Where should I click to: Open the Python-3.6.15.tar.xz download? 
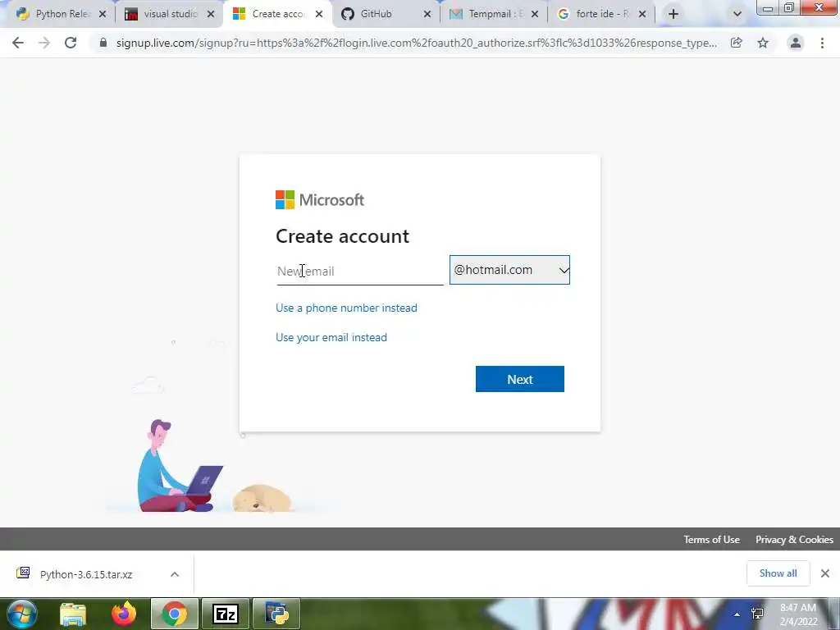click(85, 574)
